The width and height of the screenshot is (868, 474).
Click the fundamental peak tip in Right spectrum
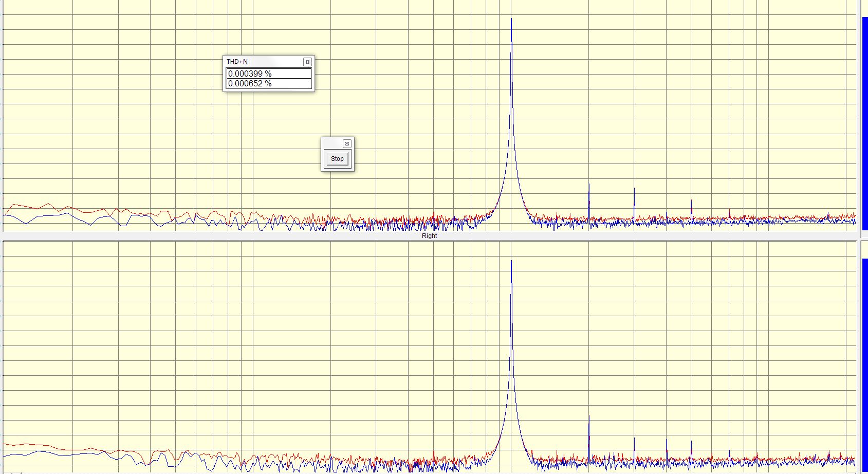511,262
